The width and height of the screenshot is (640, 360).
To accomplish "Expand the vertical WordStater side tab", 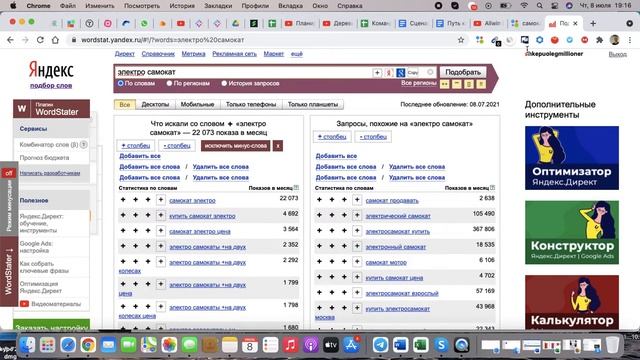I will [x=9, y=271].
